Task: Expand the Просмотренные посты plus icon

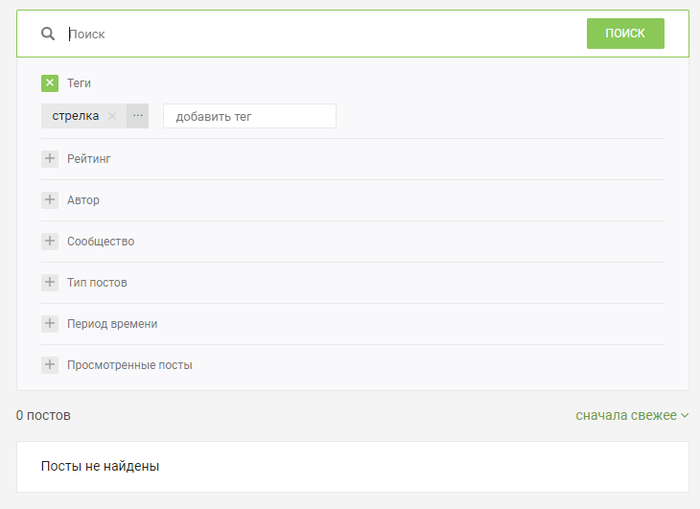Action: pos(50,365)
